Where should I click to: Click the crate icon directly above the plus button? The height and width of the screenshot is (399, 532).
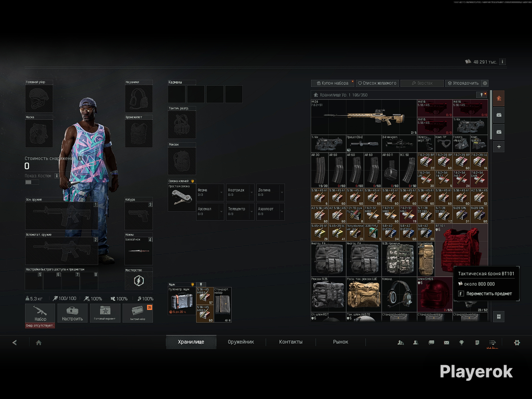click(499, 132)
